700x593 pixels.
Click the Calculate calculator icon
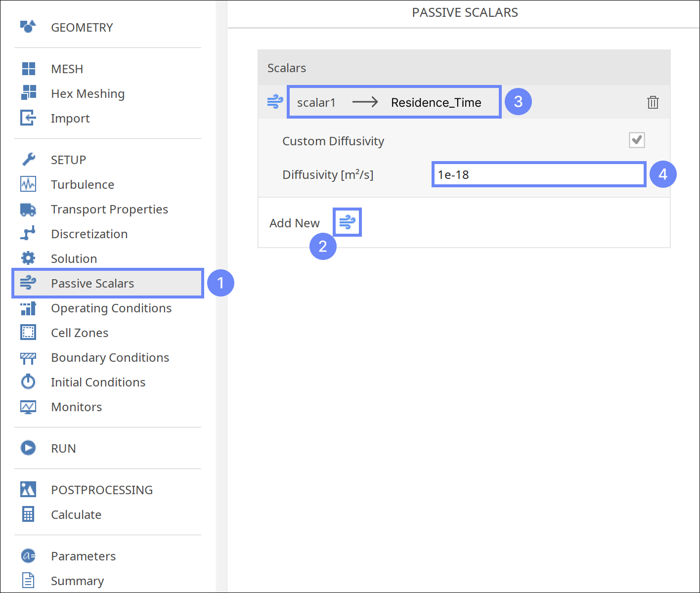click(28, 514)
